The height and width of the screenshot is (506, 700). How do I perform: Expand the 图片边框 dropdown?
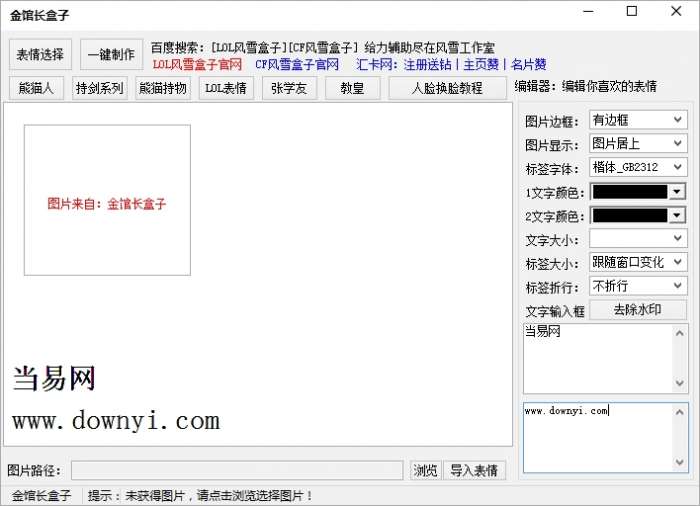(x=638, y=120)
